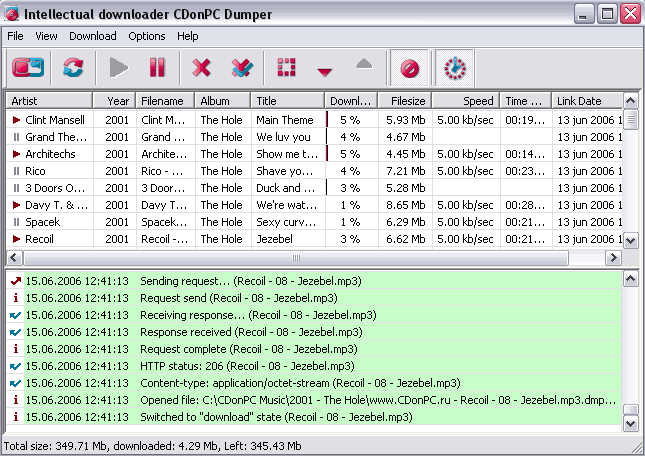Click the checkmark icon beside 'Response received'
This screenshot has height=457, width=645.
16,332
